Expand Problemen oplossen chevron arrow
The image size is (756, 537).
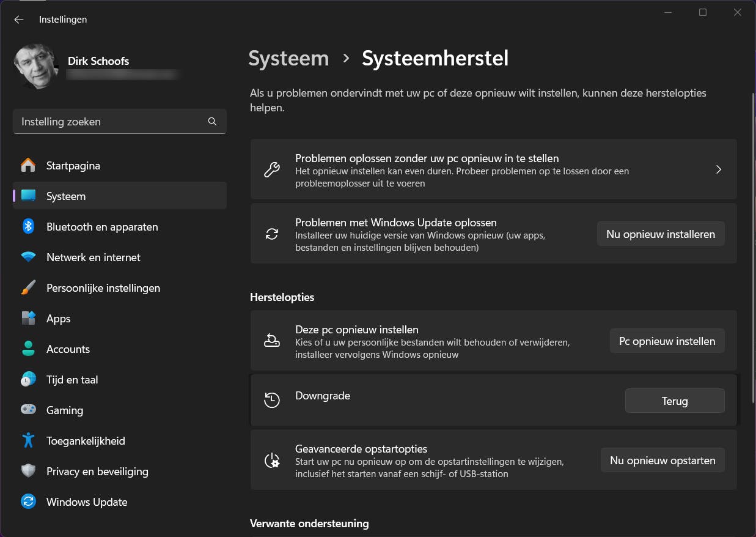pyautogui.click(x=719, y=169)
